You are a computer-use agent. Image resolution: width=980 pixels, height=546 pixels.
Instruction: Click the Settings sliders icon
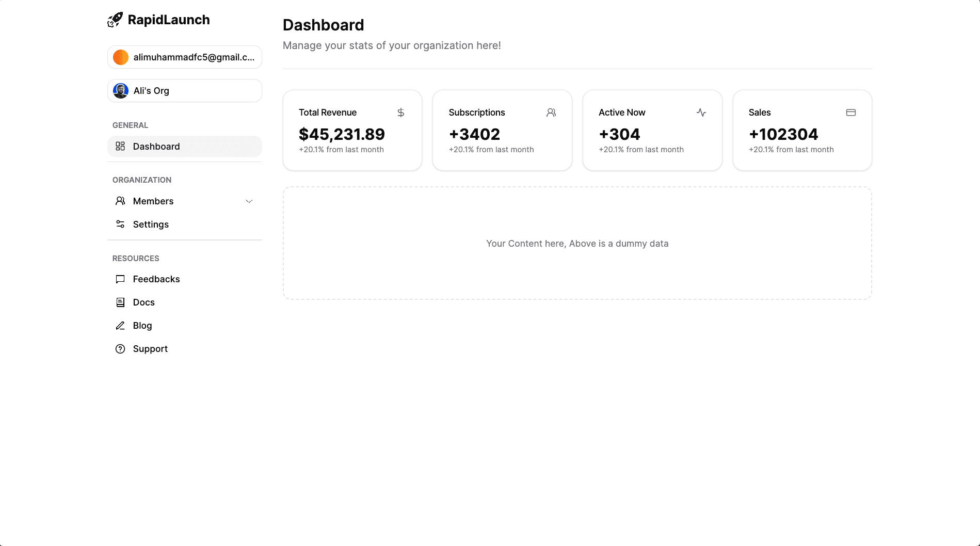tap(120, 224)
